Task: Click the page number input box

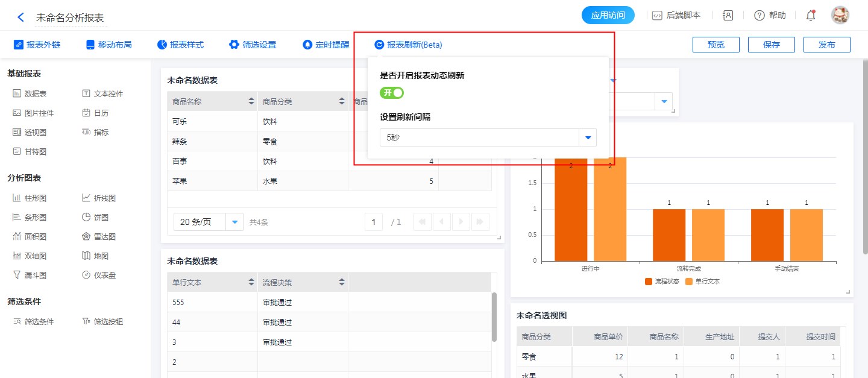Action: pos(374,222)
